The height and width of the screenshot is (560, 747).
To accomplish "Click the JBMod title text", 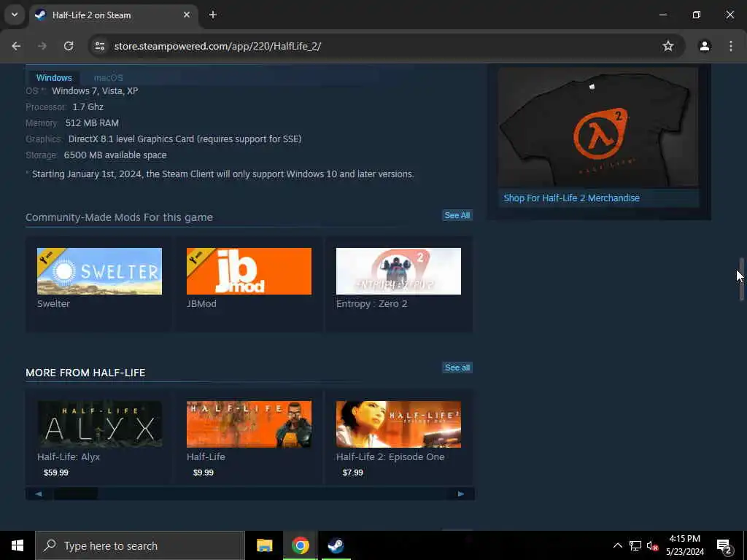I will coord(201,304).
